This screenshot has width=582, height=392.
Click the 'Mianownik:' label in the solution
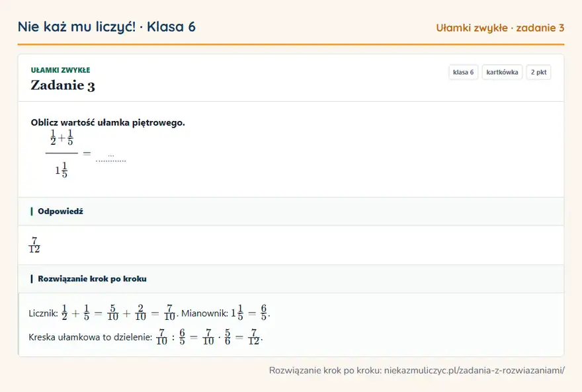[x=204, y=313]
